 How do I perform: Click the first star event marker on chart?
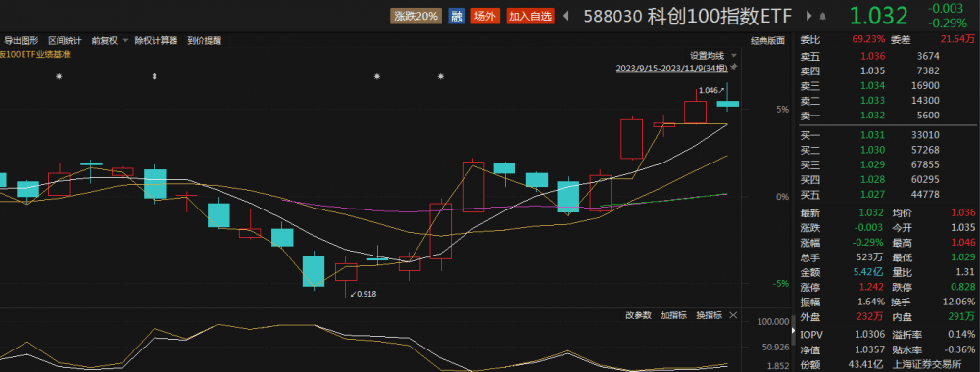pos(59,76)
